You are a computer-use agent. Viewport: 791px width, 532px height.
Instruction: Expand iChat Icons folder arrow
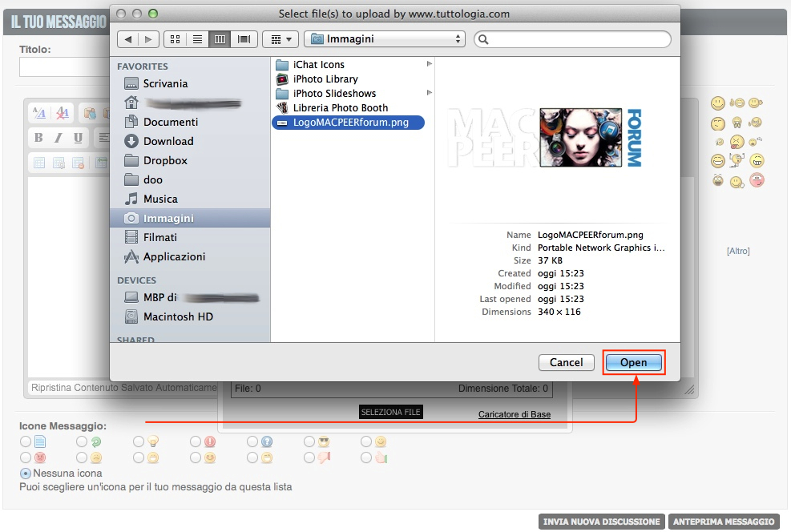click(x=429, y=64)
